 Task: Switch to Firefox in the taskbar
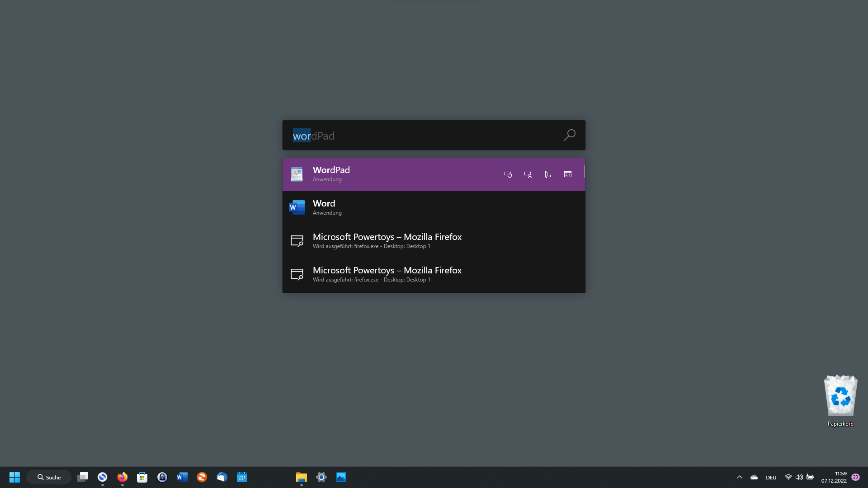coord(123,477)
